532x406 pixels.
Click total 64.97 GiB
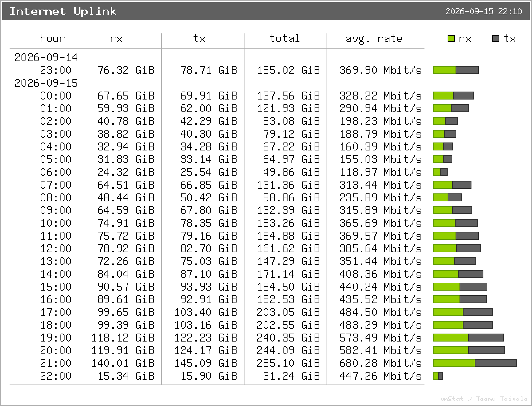click(x=291, y=159)
